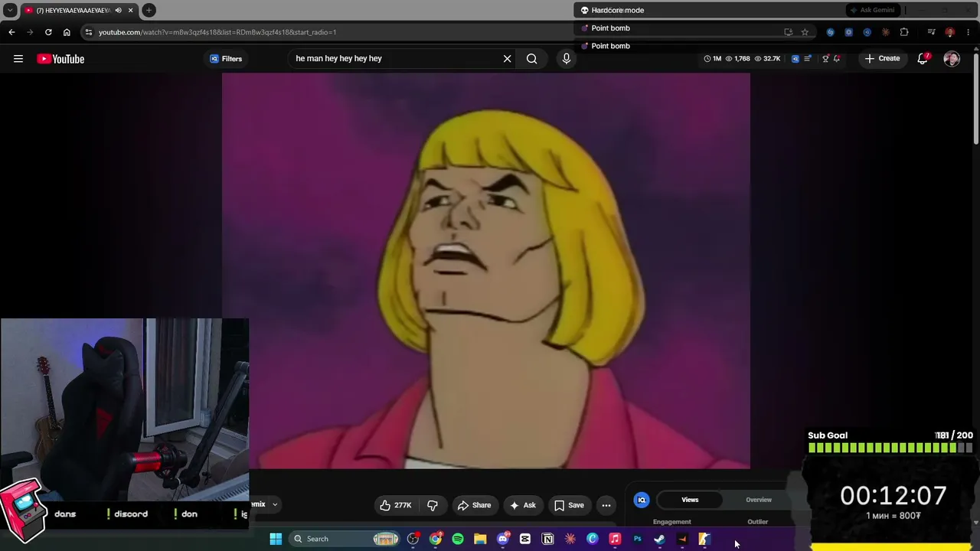The height and width of the screenshot is (551, 980).
Task: Open the vidIQ Filters button
Action: click(x=226, y=59)
